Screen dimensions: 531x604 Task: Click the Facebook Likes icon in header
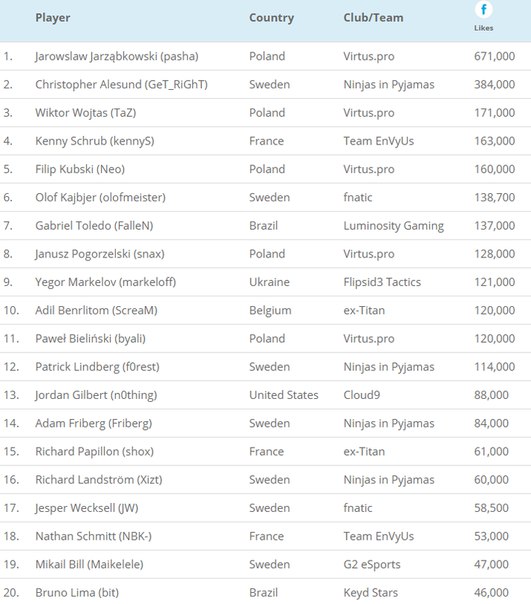[483, 9]
